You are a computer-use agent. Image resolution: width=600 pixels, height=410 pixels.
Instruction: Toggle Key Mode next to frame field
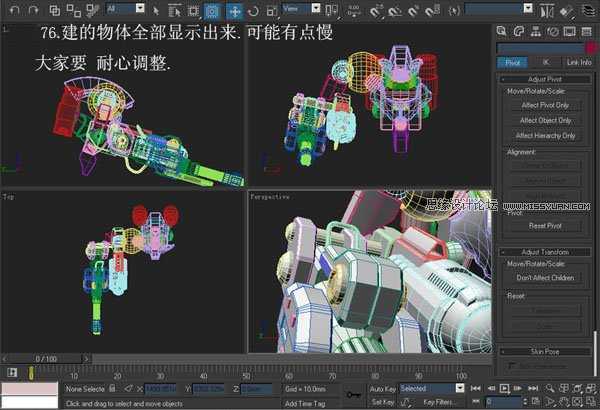coord(476,401)
